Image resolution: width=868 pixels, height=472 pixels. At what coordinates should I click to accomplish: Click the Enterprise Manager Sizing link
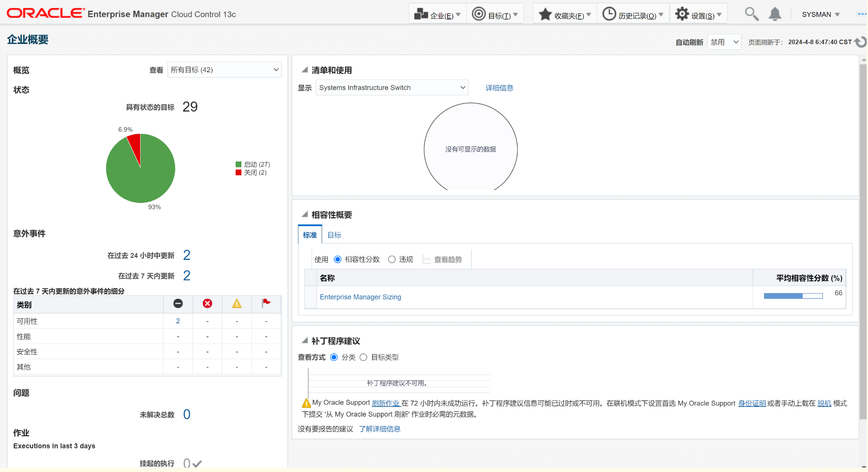(x=360, y=297)
